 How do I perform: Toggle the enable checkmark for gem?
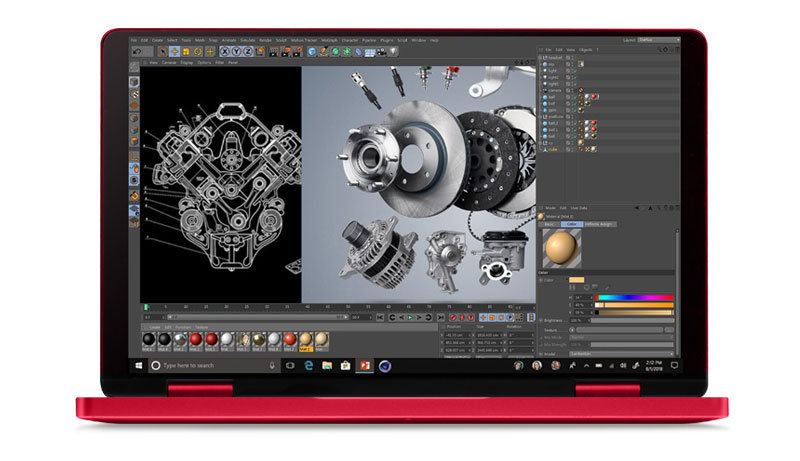(574, 110)
